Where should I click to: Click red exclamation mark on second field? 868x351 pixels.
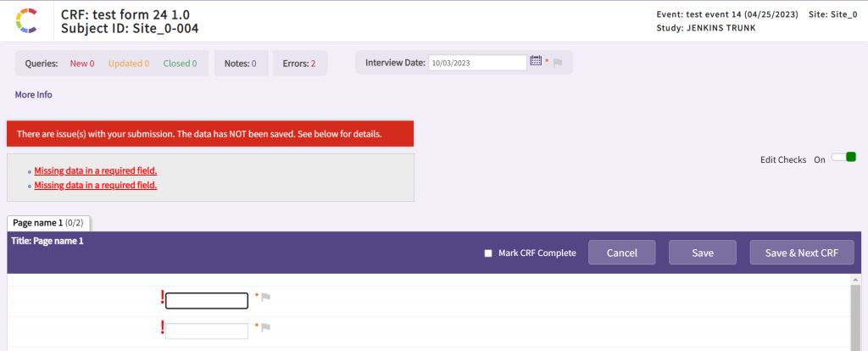point(162,328)
